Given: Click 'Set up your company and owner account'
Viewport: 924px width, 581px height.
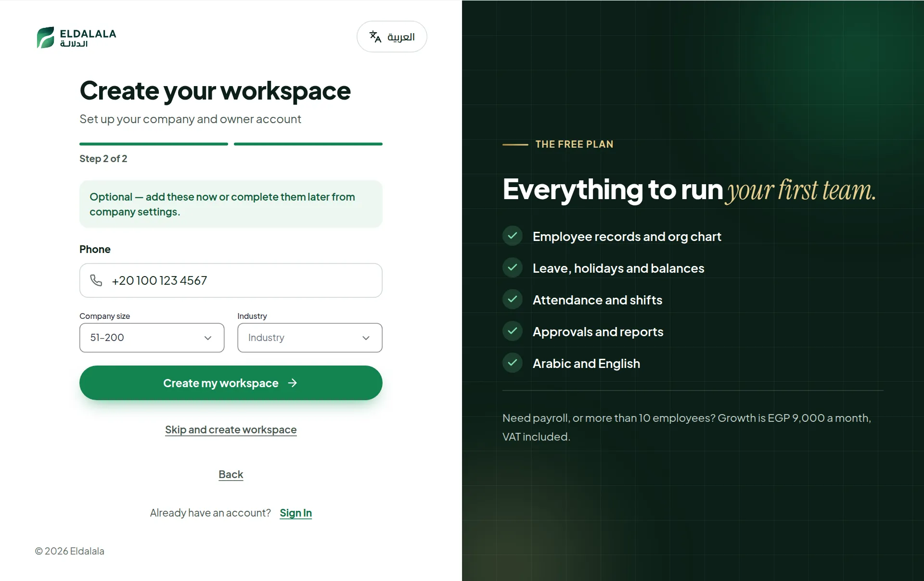Looking at the screenshot, I should coord(190,119).
